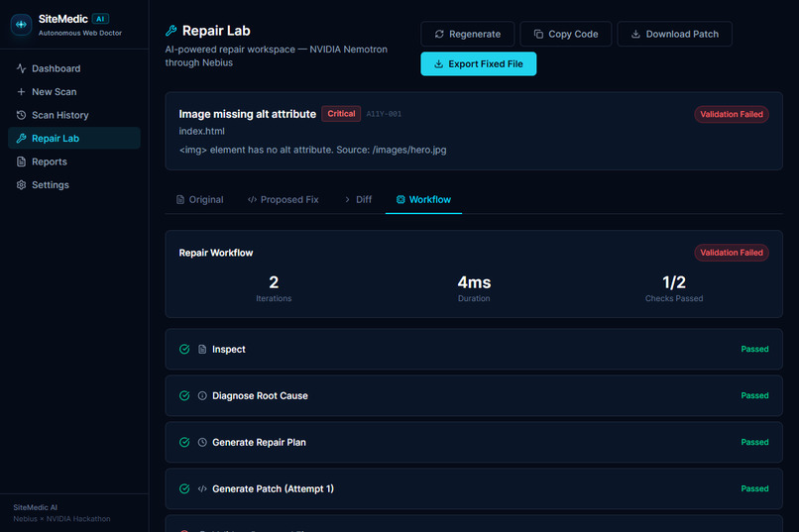
Task: Click the SiteMedic logo icon
Action: pos(21,25)
